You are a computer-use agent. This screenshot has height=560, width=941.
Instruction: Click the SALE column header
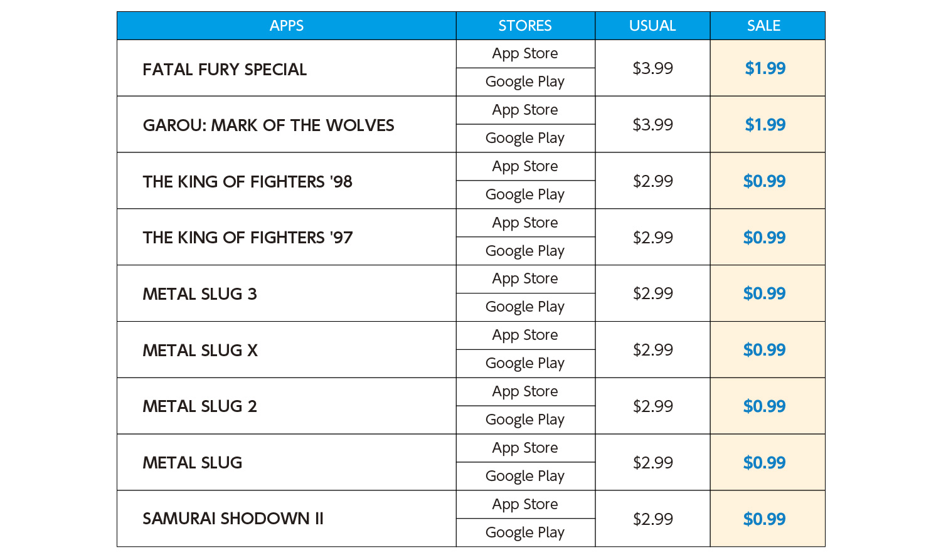click(x=763, y=26)
